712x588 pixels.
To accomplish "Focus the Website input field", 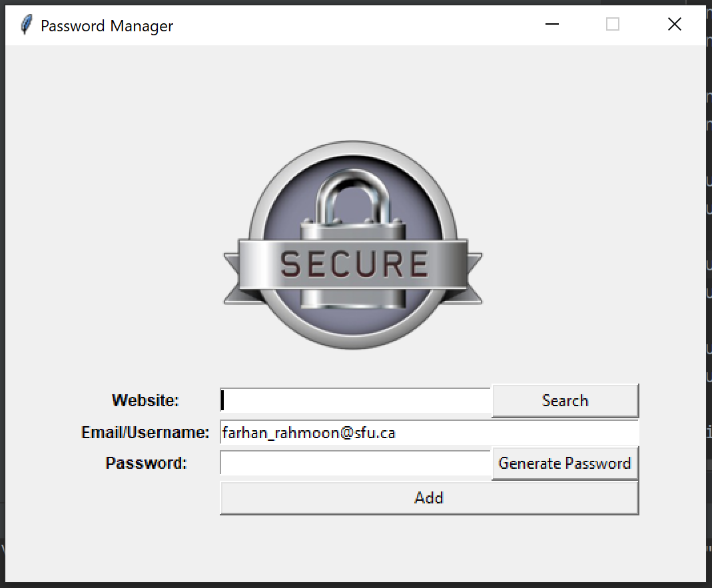I will pos(356,400).
